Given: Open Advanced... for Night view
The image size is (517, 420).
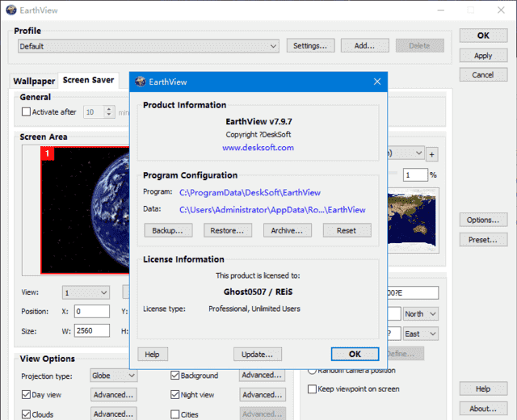Looking at the screenshot, I should pyautogui.click(x=263, y=395).
